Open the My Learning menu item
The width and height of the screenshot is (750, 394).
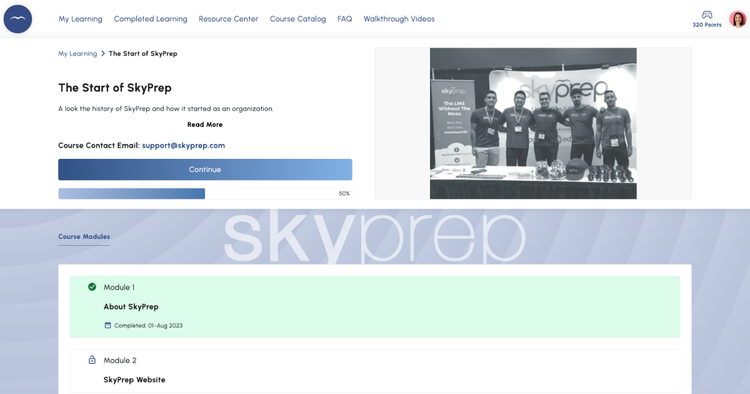[x=80, y=19]
